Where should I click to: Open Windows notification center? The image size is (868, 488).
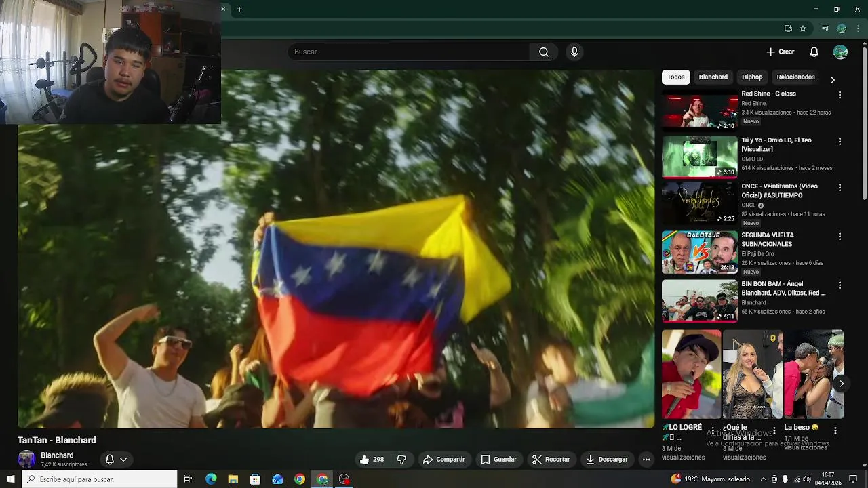[x=853, y=479]
